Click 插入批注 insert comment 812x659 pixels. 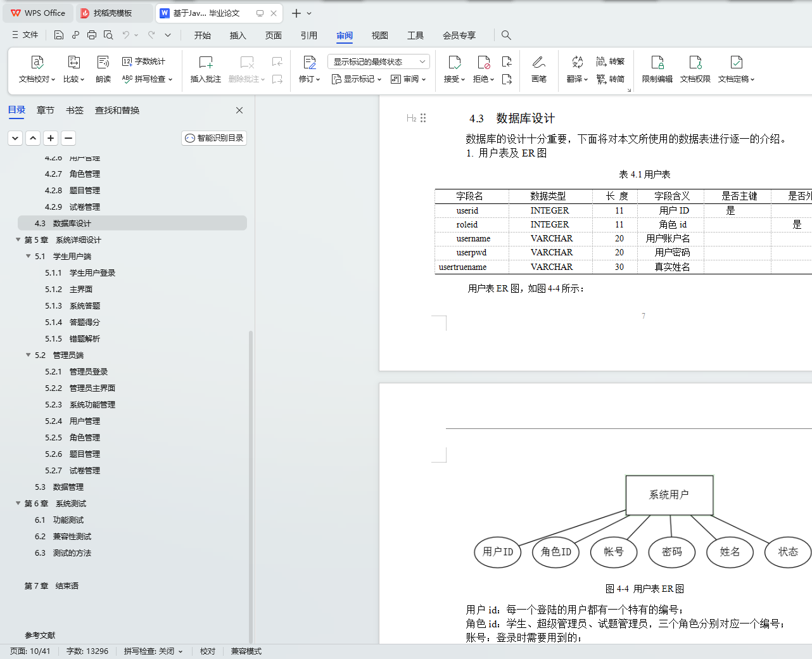pos(206,70)
